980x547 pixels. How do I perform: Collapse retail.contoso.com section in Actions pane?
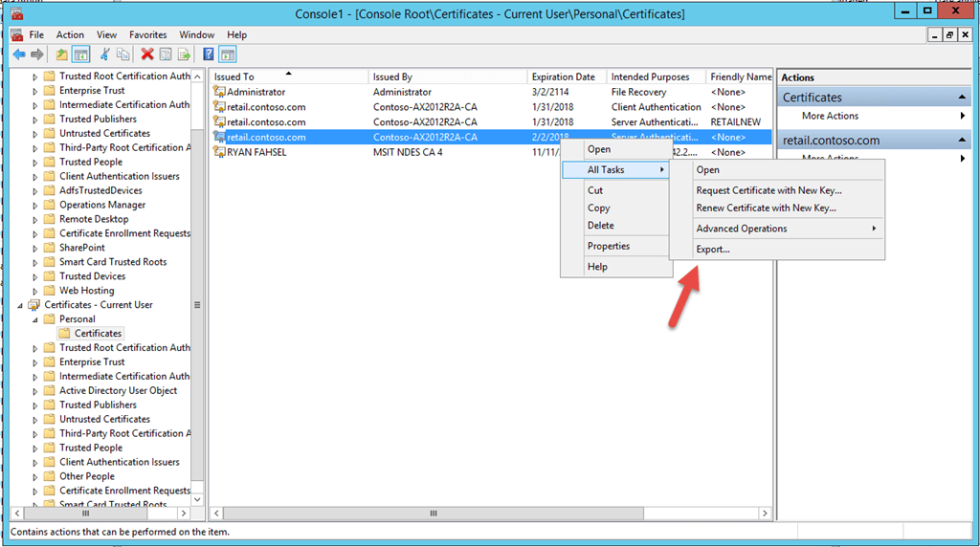[x=962, y=141]
